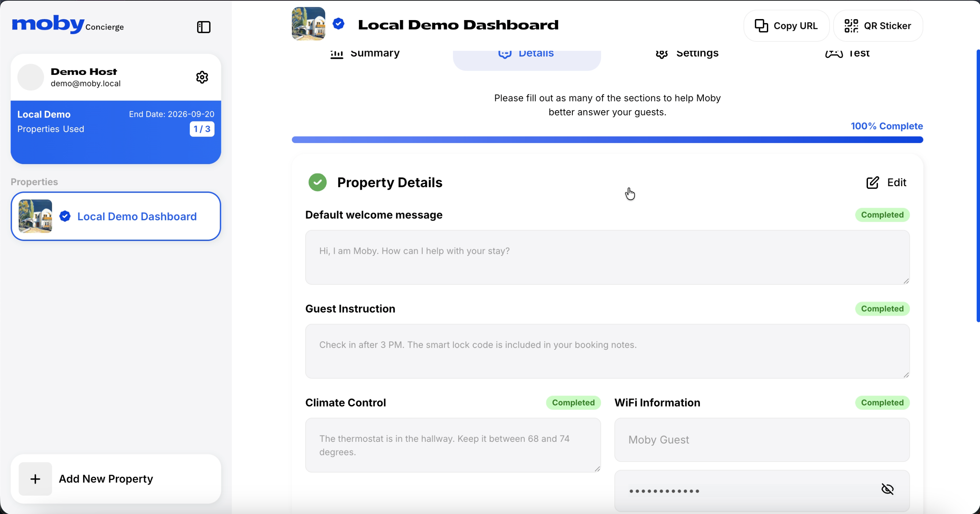This screenshot has height=514, width=980.
Task: Click the Guest Instruction text area
Action: (x=607, y=351)
